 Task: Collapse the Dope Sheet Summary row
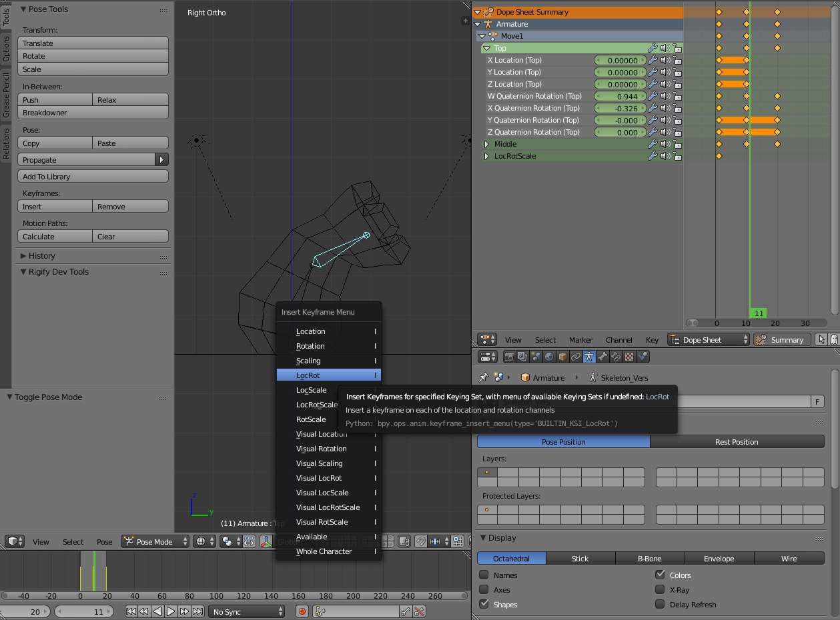click(476, 12)
